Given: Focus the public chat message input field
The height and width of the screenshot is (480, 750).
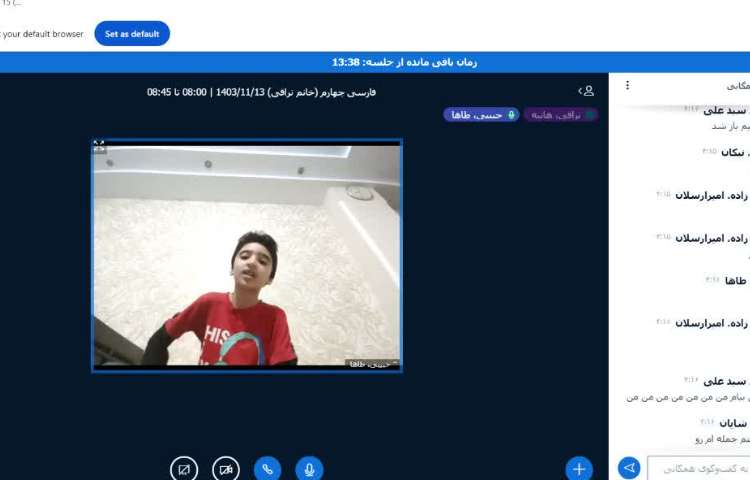Looking at the screenshot, I should point(698,468).
